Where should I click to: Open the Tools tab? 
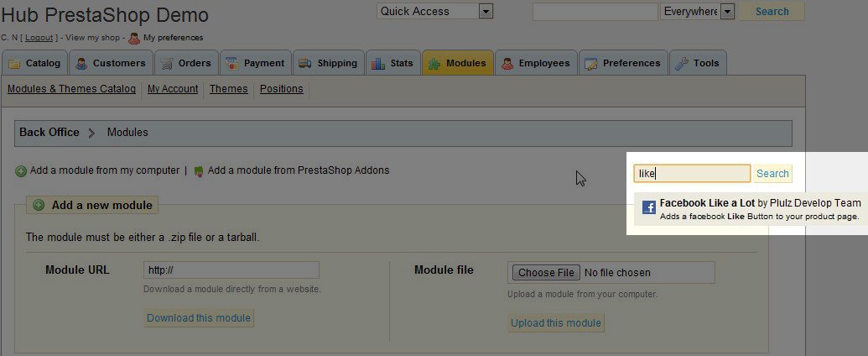(x=697, y=63)
